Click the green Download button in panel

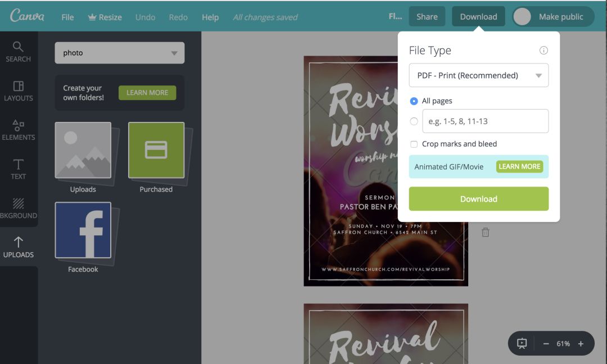tap(478, 199)
